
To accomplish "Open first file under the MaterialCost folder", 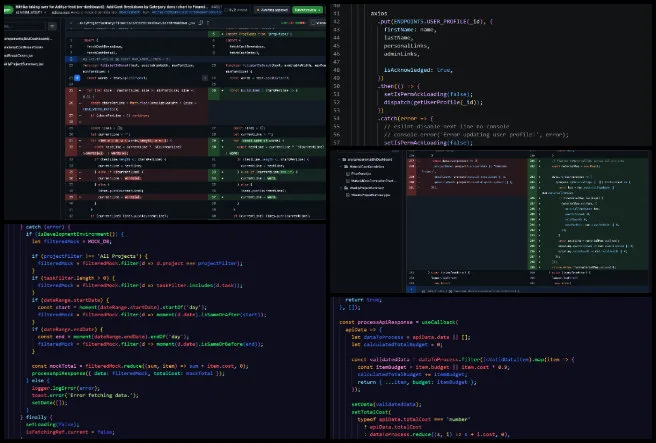I will point(360,174).
